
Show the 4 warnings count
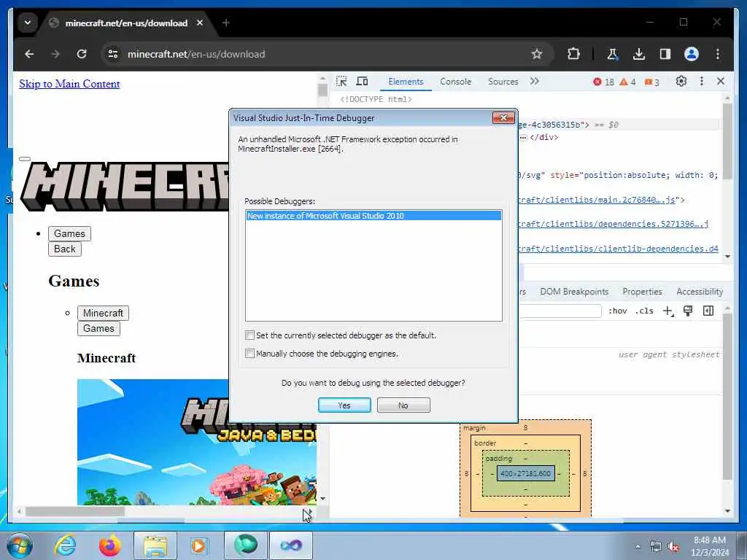(x=627, y=82)
